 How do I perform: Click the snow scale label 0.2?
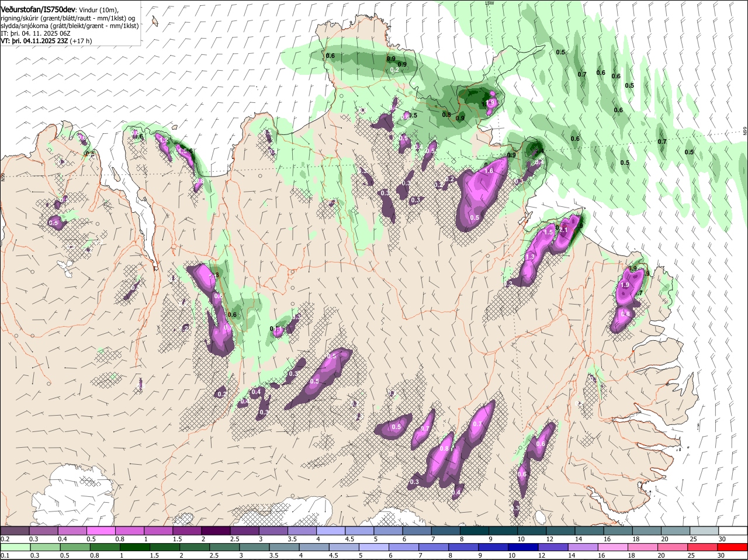tap(5, 538)
